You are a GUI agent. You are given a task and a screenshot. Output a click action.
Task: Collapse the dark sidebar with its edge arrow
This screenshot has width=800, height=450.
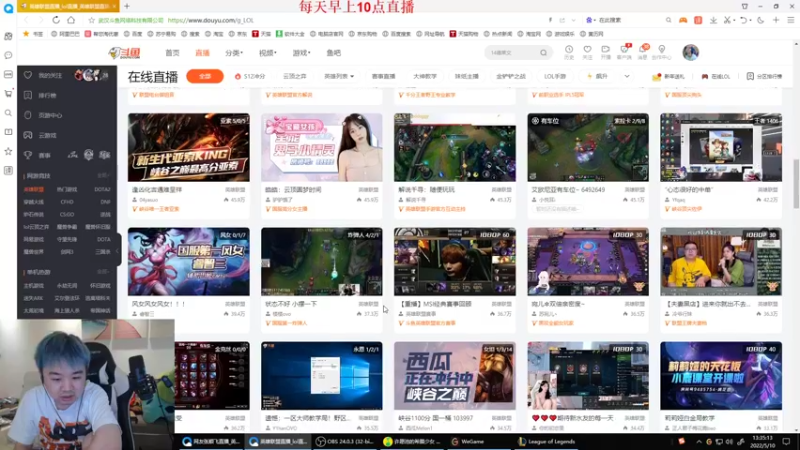(117, 251)
